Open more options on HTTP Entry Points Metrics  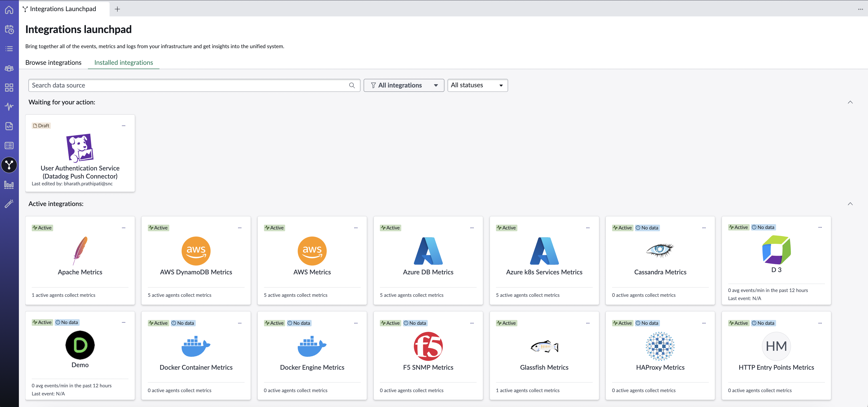tap(820, 323)
